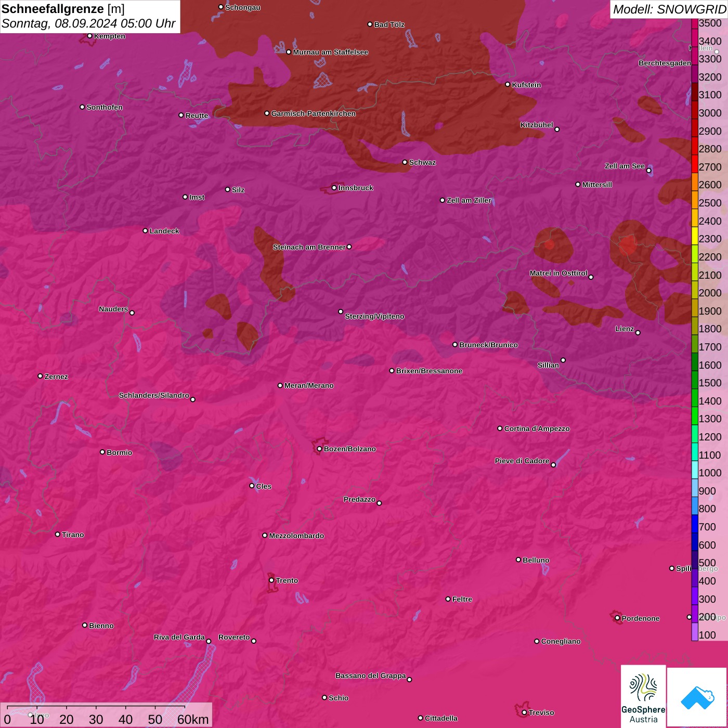Click the Reutte label
This screenshot has width=728, height=728.
tap(197, 115)
